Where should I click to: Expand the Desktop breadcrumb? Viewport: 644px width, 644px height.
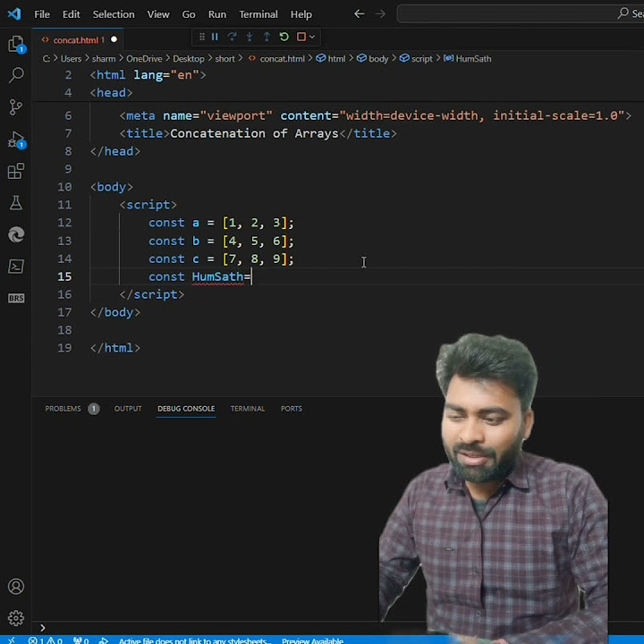[x=189, y=59]
